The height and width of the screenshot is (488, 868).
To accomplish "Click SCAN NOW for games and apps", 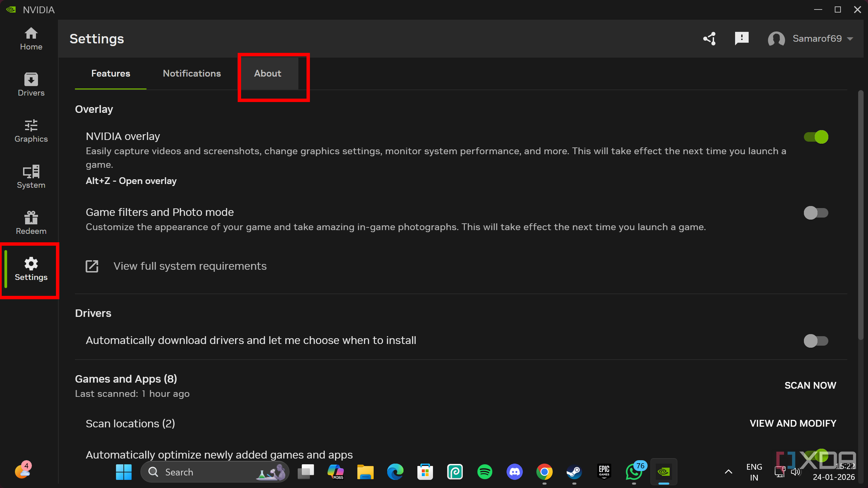I will pyautogui.click(x=810, y=385).
